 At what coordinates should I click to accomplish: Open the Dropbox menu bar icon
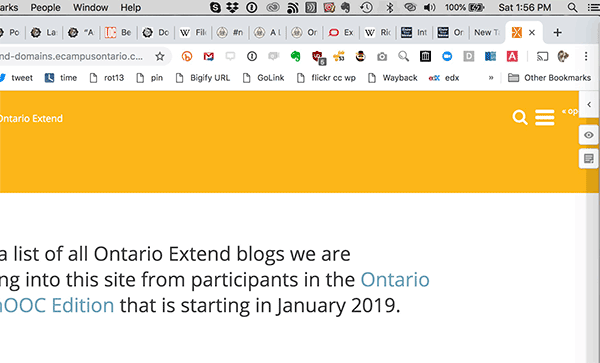tap(233, 7)
